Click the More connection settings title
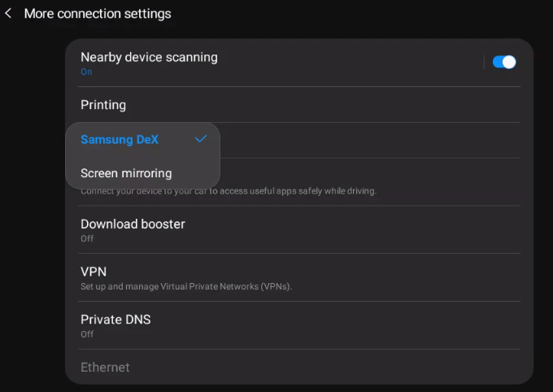Image resolution: width=553 pixels, height=392 pixels. (x=98, y=14)
